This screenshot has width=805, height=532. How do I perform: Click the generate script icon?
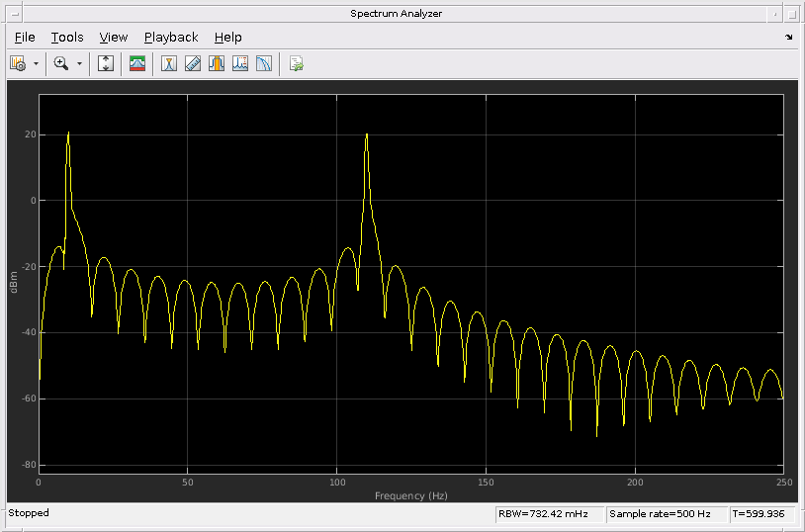pos(297,63)
